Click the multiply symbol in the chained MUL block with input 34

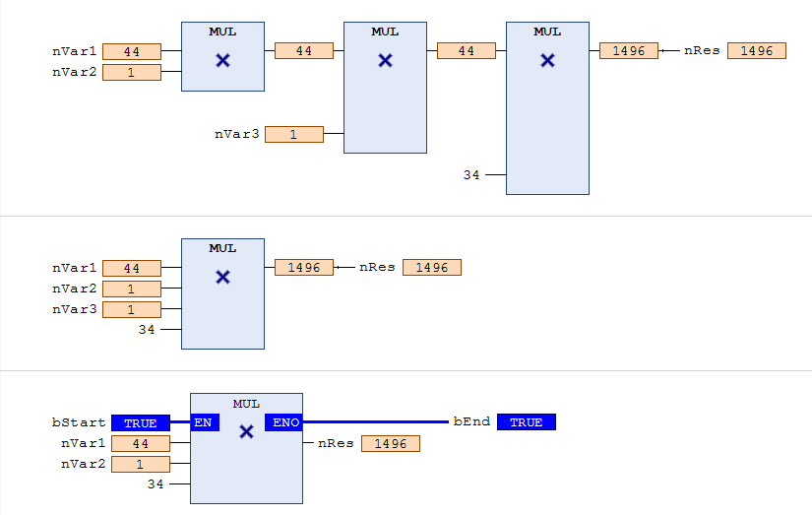(x=547, y=61)
